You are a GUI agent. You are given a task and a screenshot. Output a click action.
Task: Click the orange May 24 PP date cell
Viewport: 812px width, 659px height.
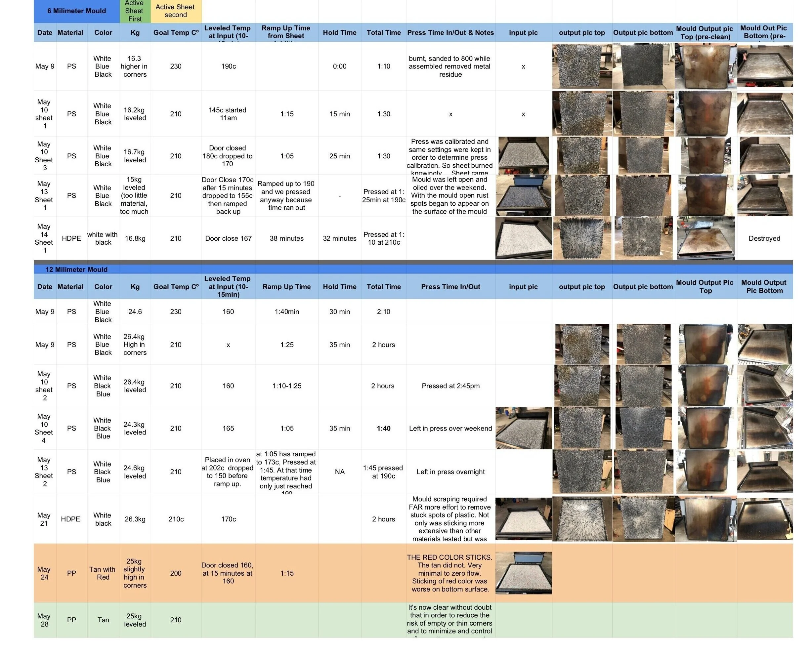point(44,573)
